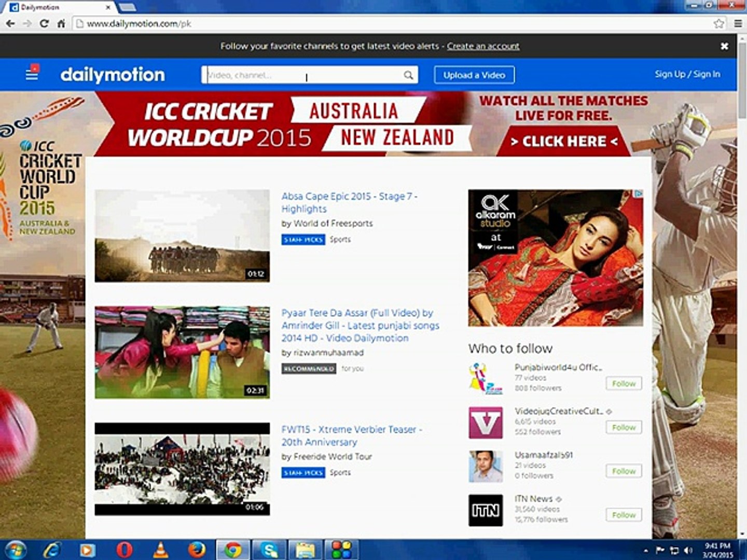Open the FWT15 Xtreme Verbier Teaser title
Viewport: 747px width, 560px height.
coord(352,436)
